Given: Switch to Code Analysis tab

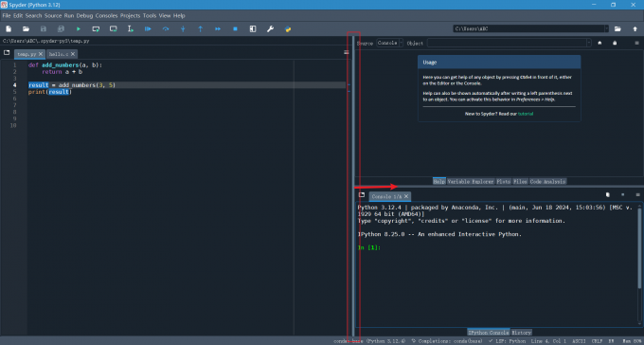Looking at the screenshot, I should pyautogui.click(x=548, y=181).
